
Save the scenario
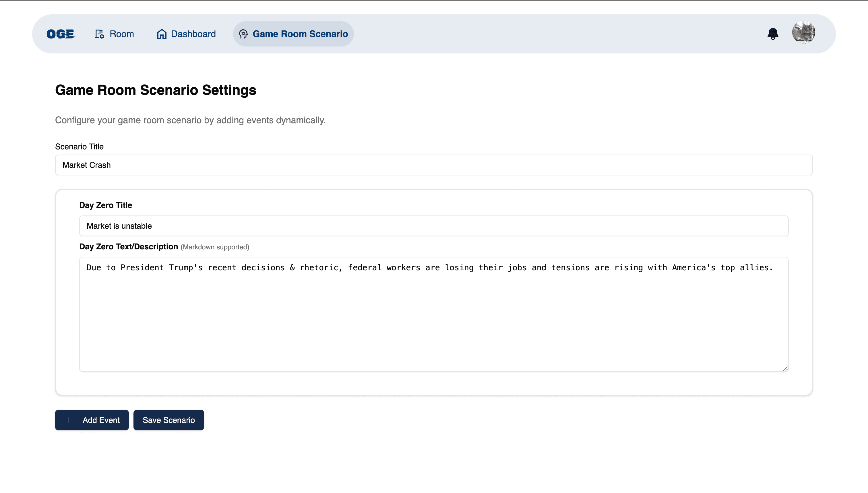[x=168, y=420]
